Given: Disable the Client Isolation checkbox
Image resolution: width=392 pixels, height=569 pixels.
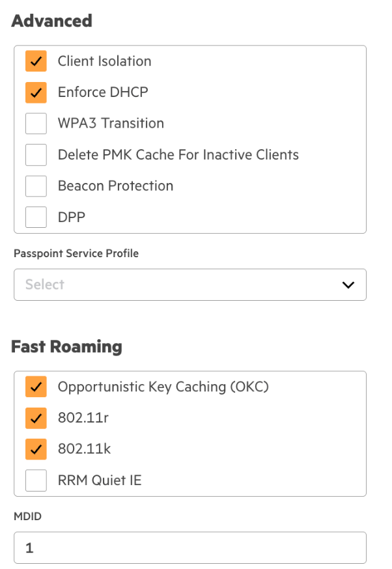Looking at the screenshot, I should (x=36, y=61).
